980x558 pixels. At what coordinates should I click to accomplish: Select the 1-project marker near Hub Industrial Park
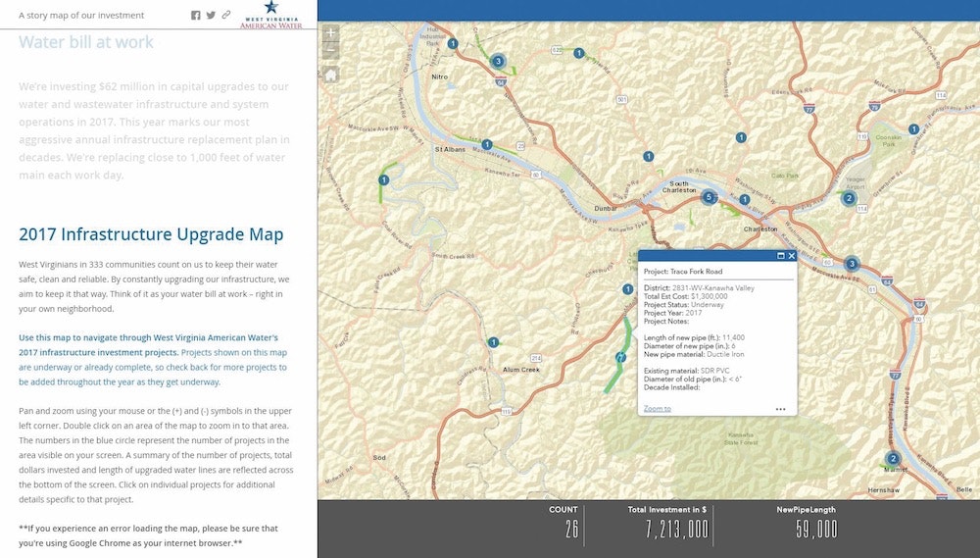click(453, 44)
